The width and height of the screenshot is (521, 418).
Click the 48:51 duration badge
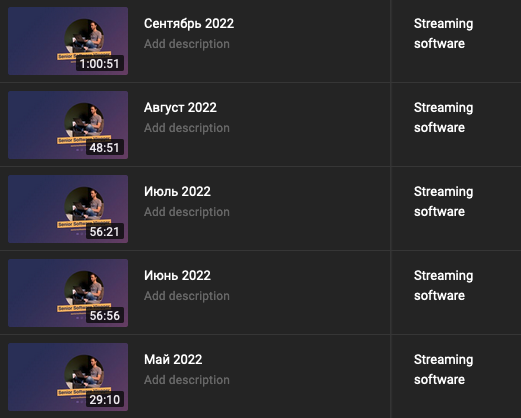pyautogui.click(x=105, y=147)
